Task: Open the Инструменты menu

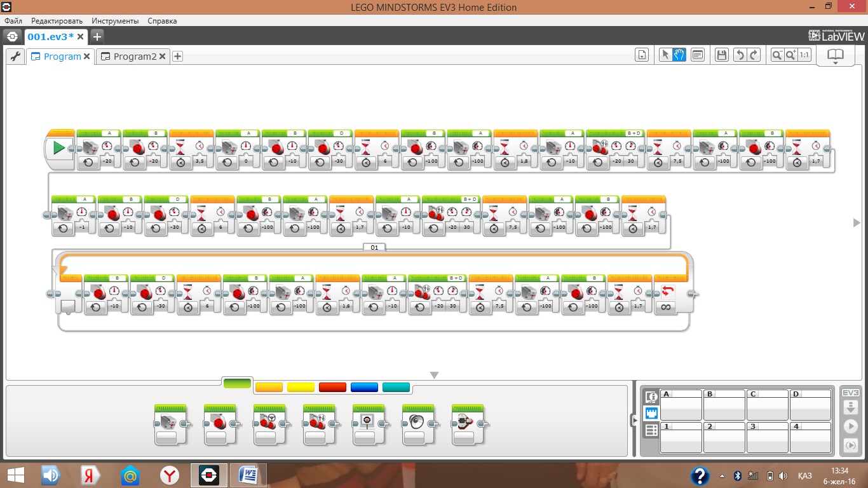Action: click(115, 21)
